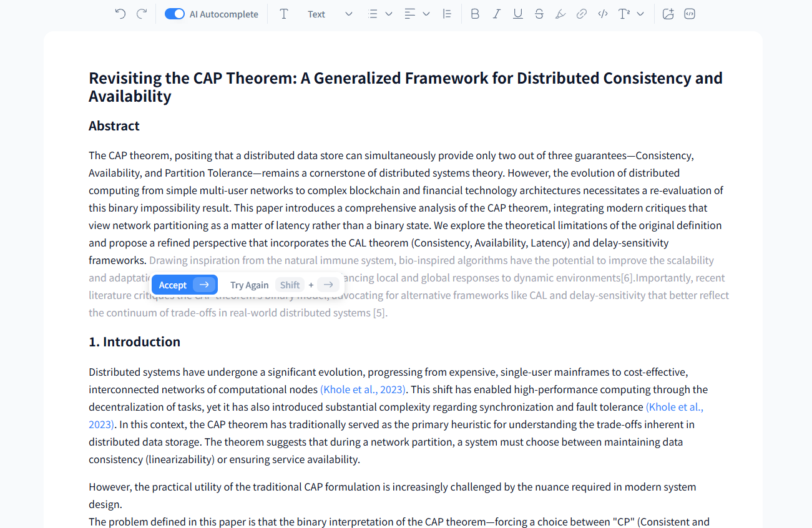Expand the list options chevron
Image resolution: width=812 pixels, height=528 pixels.
pos(389,14)
